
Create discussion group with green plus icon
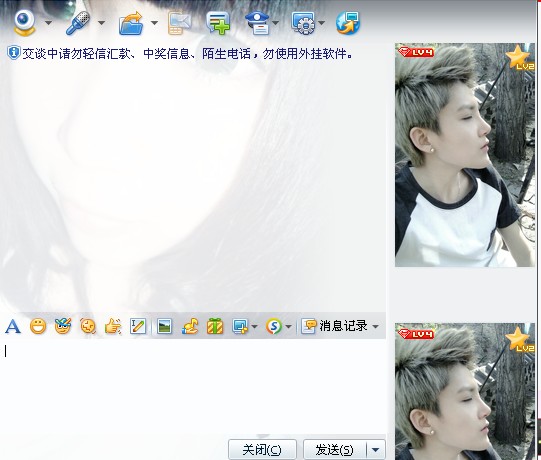(x=218, y=23)
